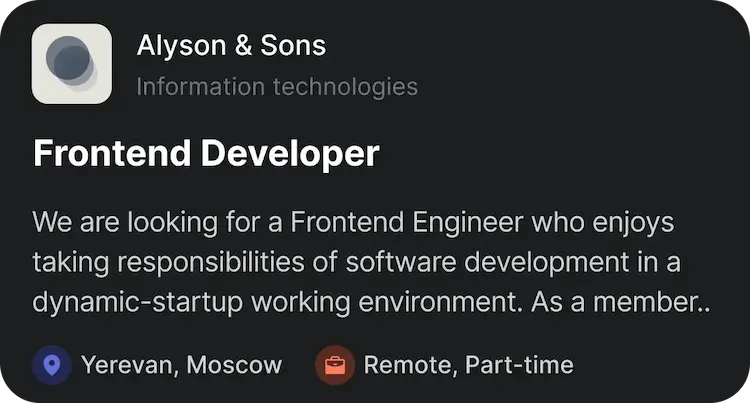
Task: Select the word Moscow in the location
Action: click(234, 365)
